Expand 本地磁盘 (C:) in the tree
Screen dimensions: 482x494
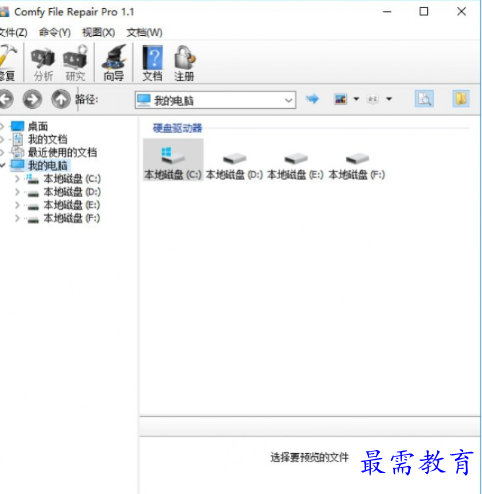click(17, 179)
